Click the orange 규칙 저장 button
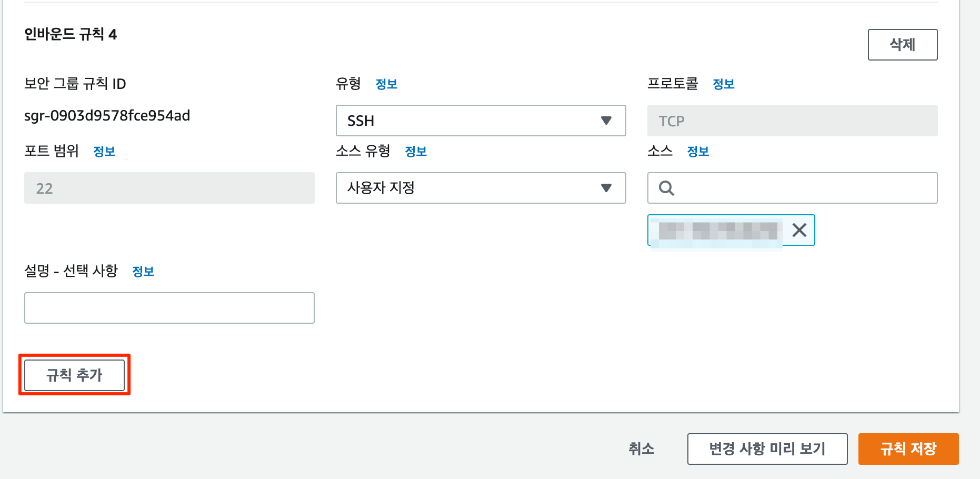This screenshot has height=479, width=980. coord(908,448)
